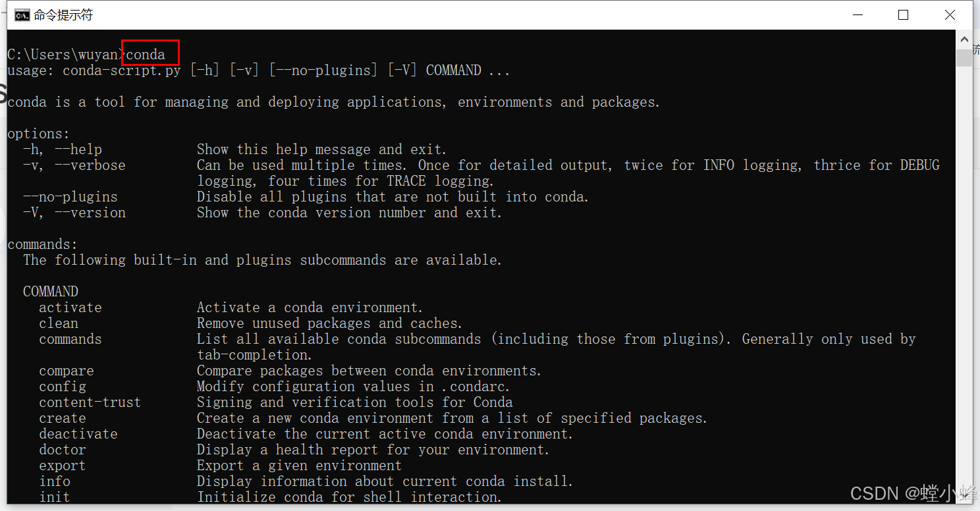The image size is (980, 511).
Task: Click the 'COMMAND' subheading in list
Action: (x=51, y=292)
